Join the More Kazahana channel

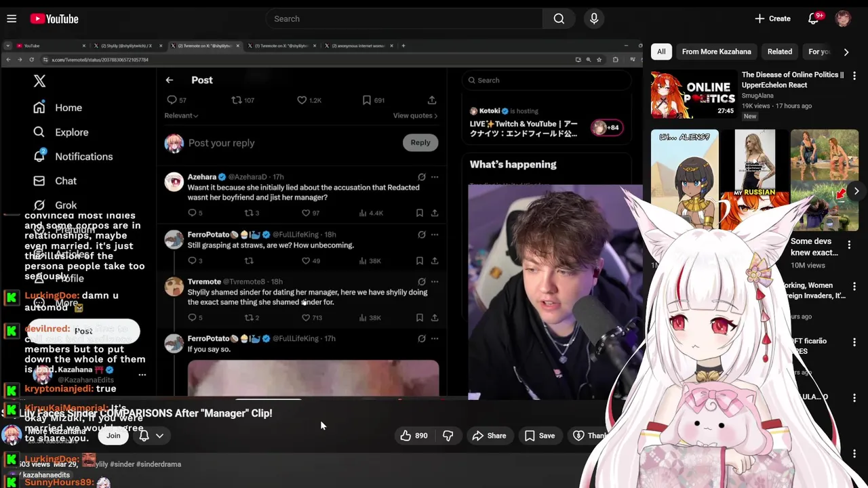(x=113, y=436)
